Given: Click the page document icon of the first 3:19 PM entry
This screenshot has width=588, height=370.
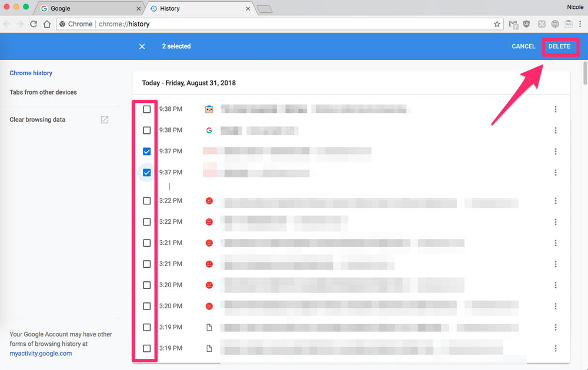Looking at the screenshot, I should coord(209,327).
